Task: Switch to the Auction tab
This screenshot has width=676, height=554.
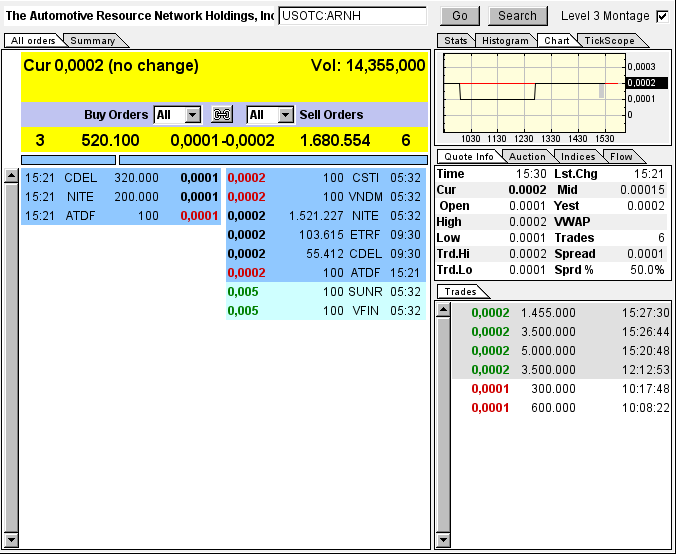Action: click(x=527, y=156)
